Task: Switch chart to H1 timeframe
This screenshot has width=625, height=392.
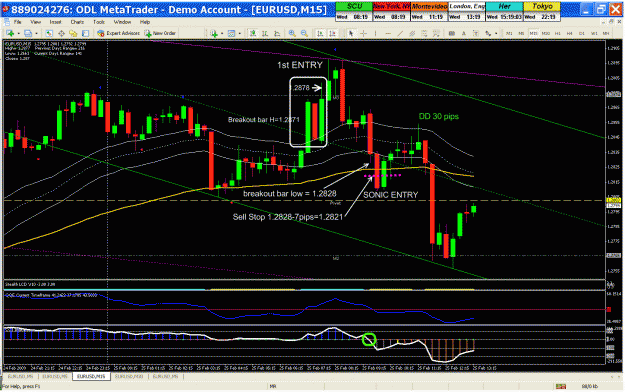Action: coord(558,33)
